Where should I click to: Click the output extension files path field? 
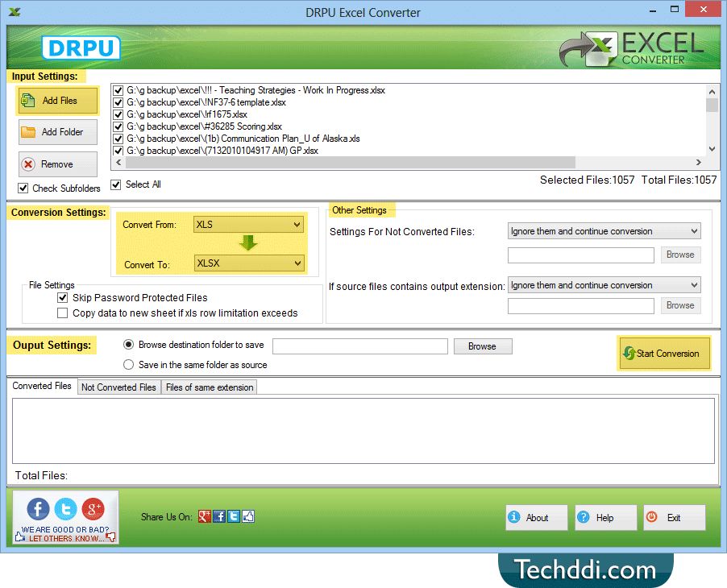point(580,306)
